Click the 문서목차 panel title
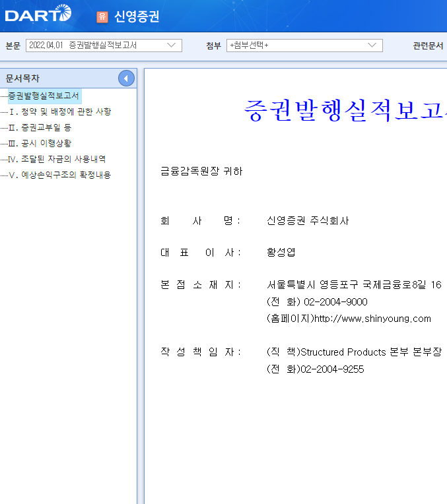This screenshot has height=504, width=447. click(x=22, y=78)
